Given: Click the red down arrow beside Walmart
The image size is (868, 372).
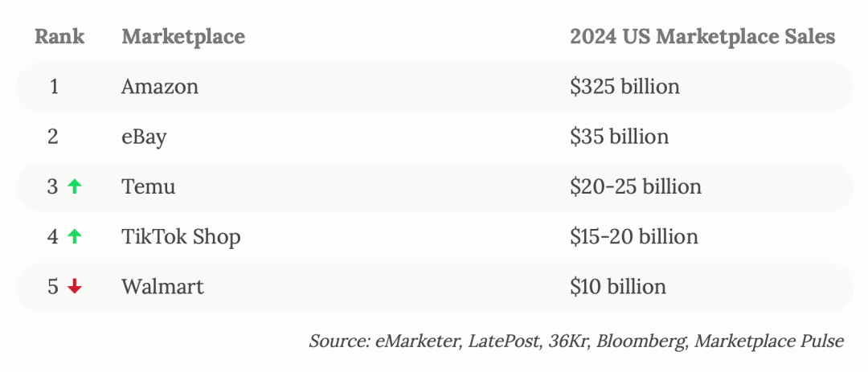Looking at the screenshot, I should (74, 287).
